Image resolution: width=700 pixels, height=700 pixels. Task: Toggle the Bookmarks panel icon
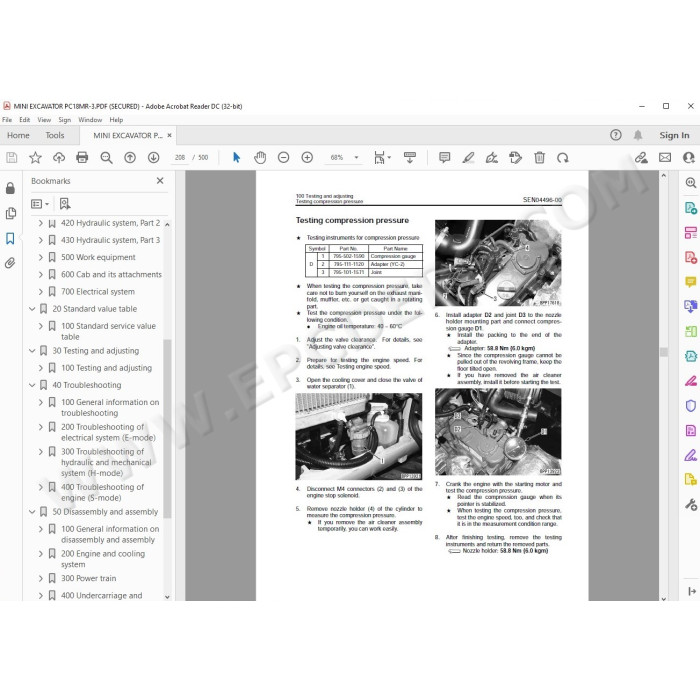10,238
